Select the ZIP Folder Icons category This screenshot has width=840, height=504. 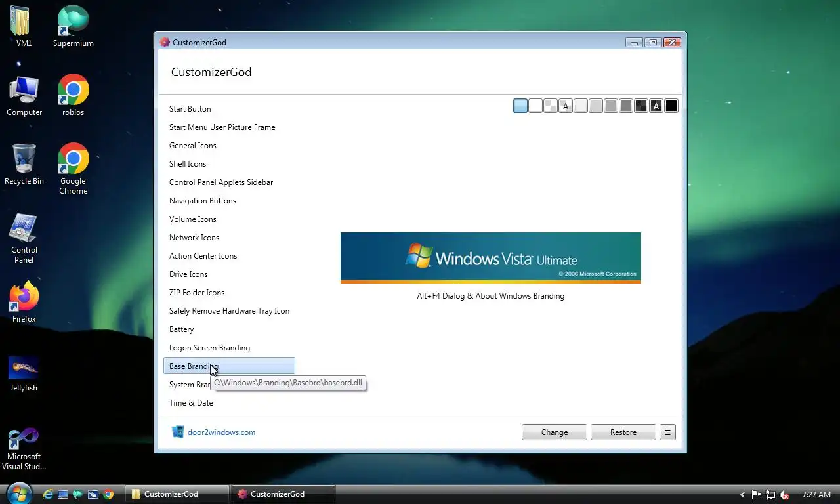point(229,293)
